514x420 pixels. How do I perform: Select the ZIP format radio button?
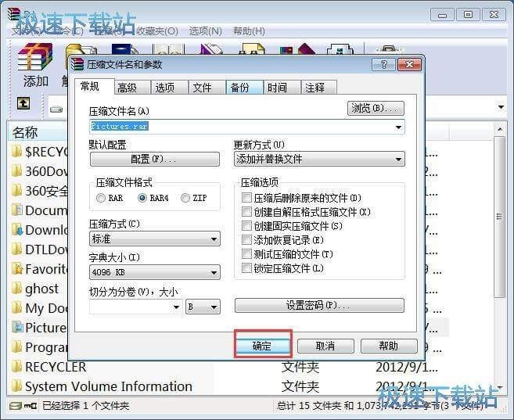point(185,199)
